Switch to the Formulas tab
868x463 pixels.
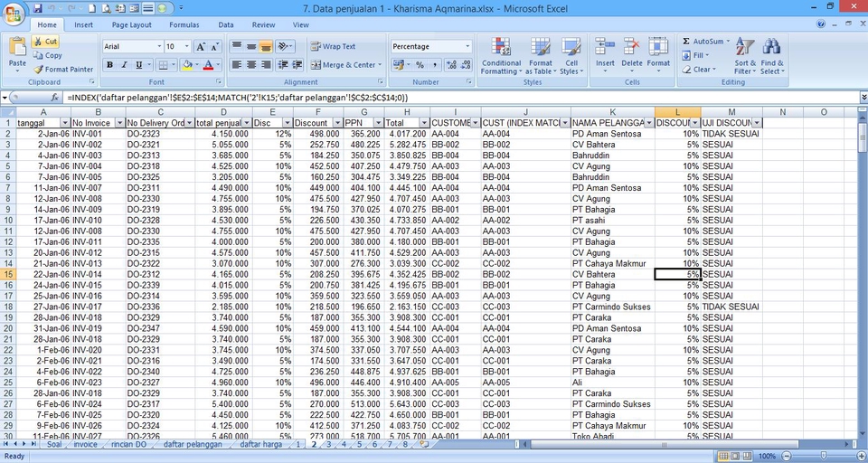(184, 25)
